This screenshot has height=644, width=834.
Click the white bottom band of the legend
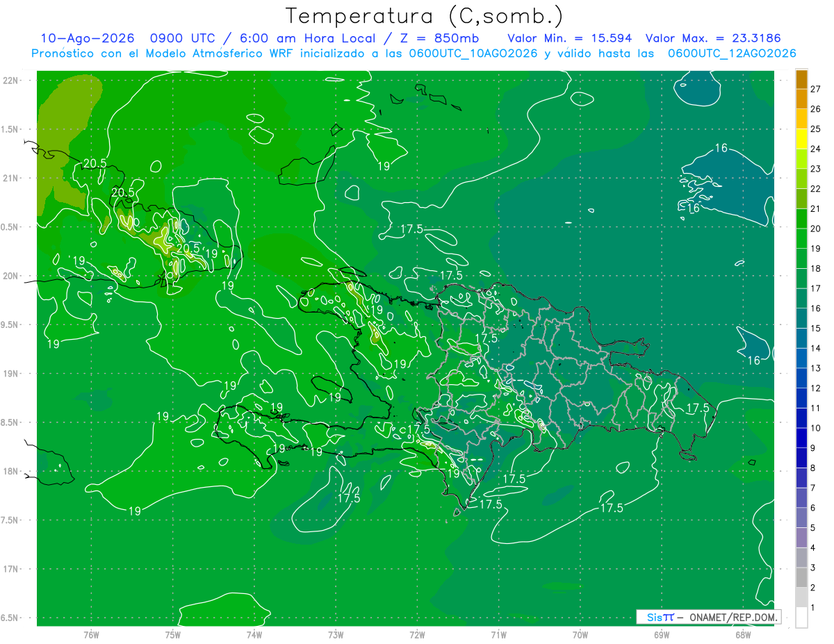801,618
